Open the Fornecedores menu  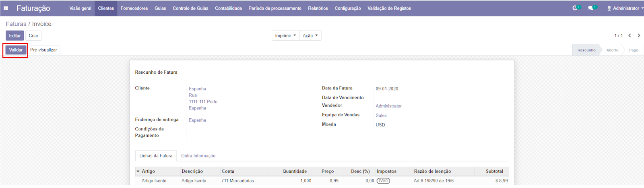pyautogui.click(x=134, y=8)
